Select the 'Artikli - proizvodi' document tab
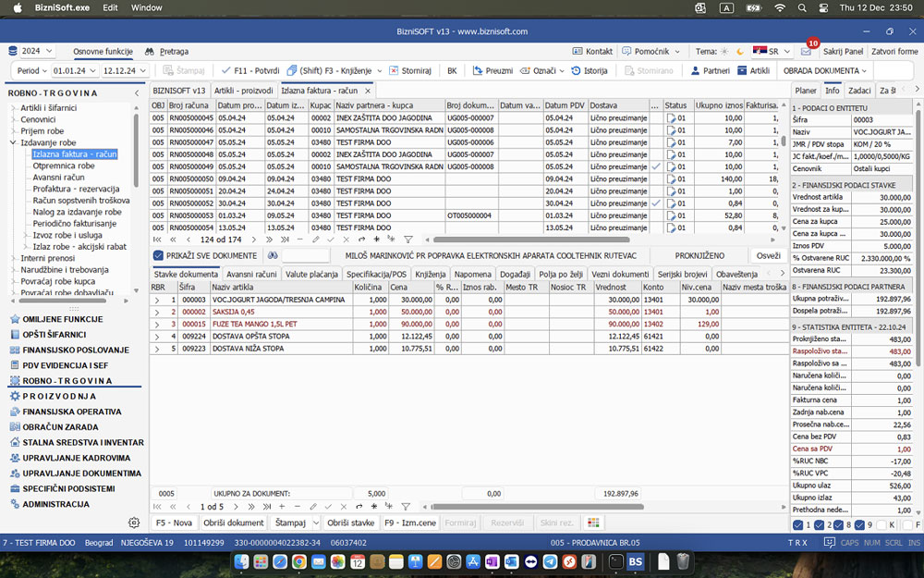 click(x=243, y=91)
